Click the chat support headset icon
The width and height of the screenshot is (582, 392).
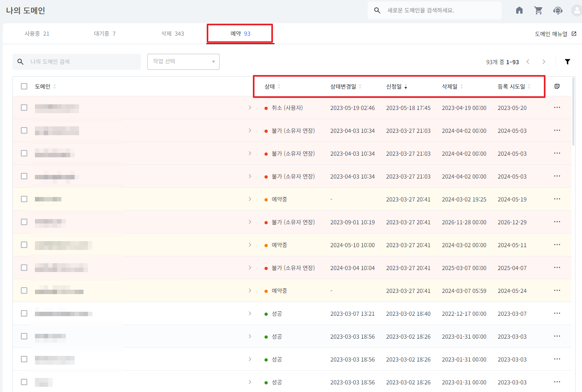[x=558, y=10]
